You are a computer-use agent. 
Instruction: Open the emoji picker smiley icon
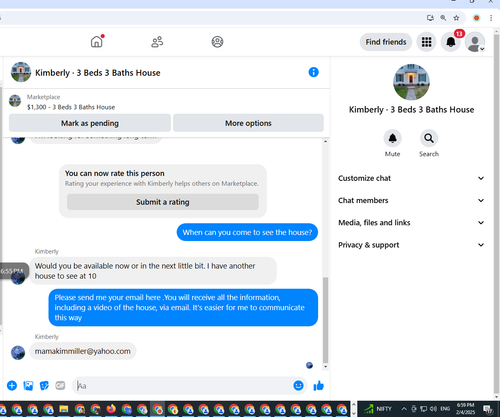298,386
